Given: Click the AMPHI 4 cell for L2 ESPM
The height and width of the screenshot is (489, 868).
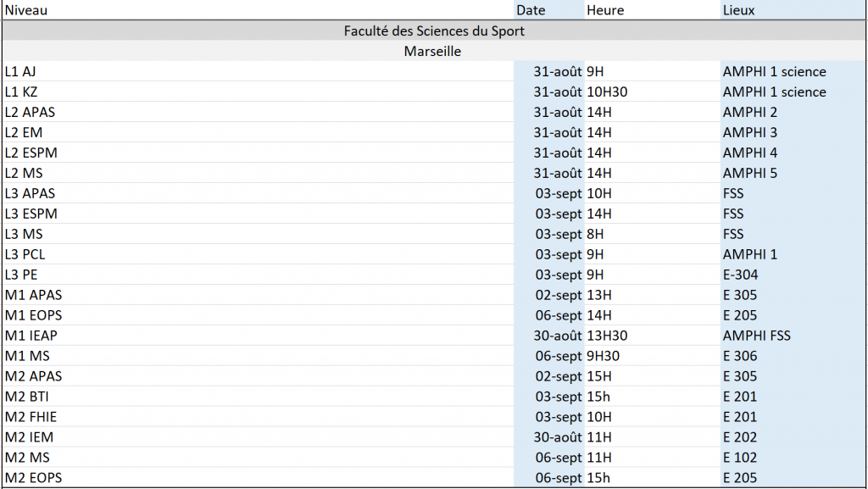Looking at the screenshot, I should coord(793,153).
